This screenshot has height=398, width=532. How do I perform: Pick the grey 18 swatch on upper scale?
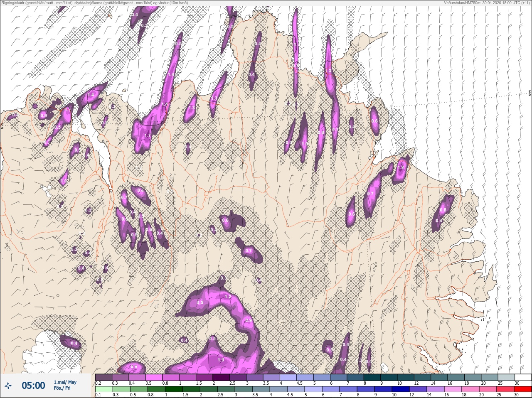(473, 377)
